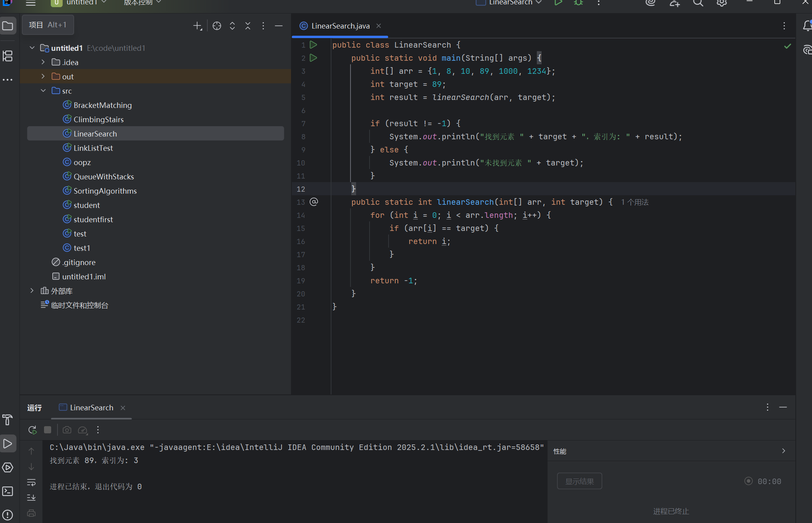Open Code With Me add-user icon
This screenshot has height=523, width=812.
click(674, 3)
